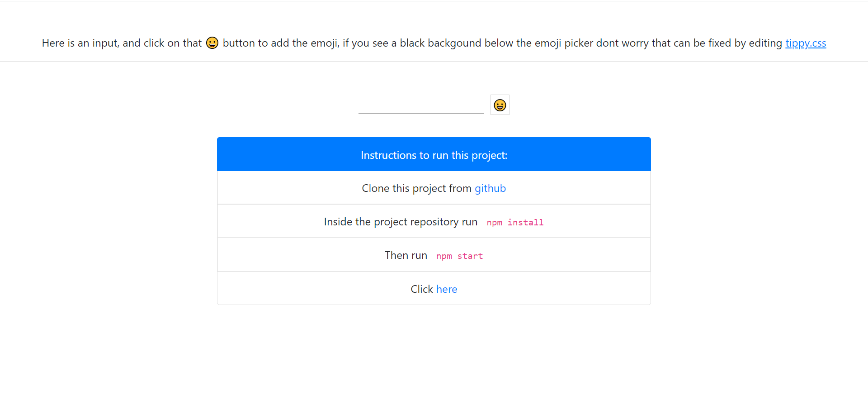The width and height of the screenshot is (868, 415).
Task: Click the underlined emoji input field
Action: tap(420, 106)
